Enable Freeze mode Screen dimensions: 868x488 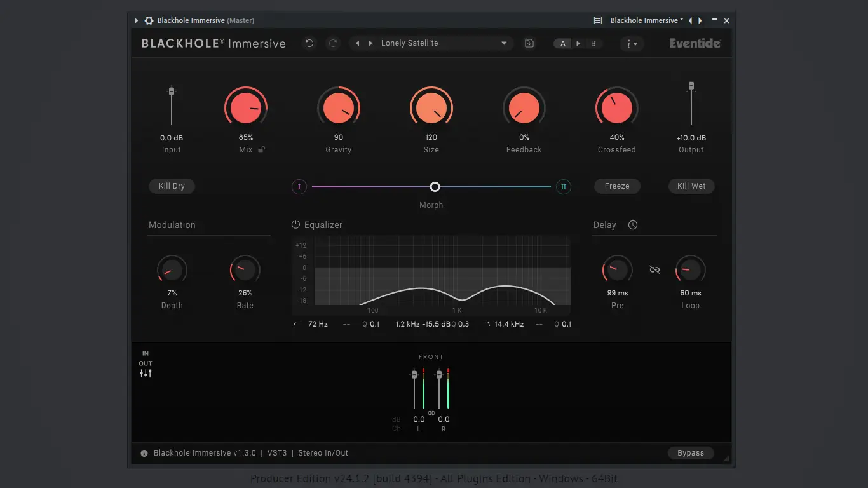click(617, 186)
